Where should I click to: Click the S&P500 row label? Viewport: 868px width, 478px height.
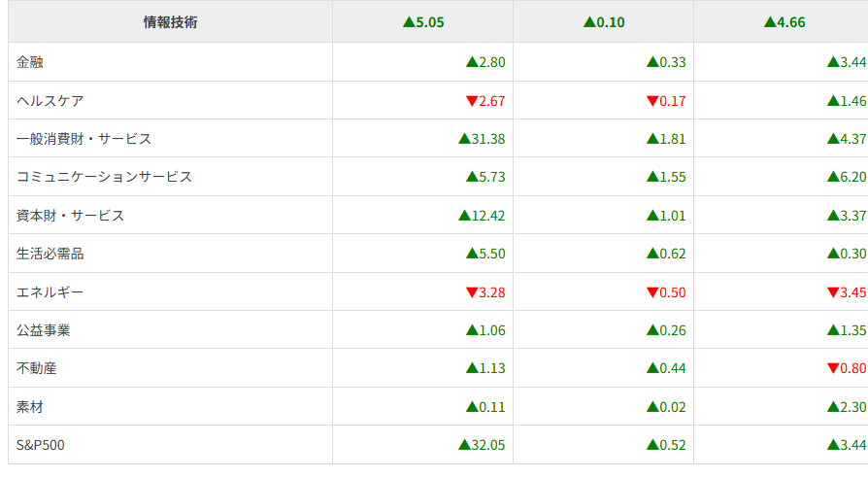coord(41,445)
